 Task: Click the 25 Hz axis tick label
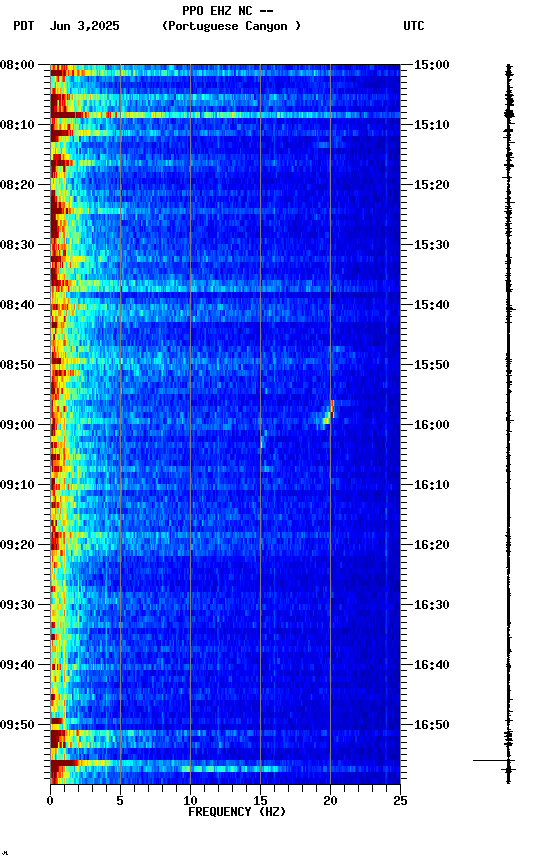click(x=400, y=801)
